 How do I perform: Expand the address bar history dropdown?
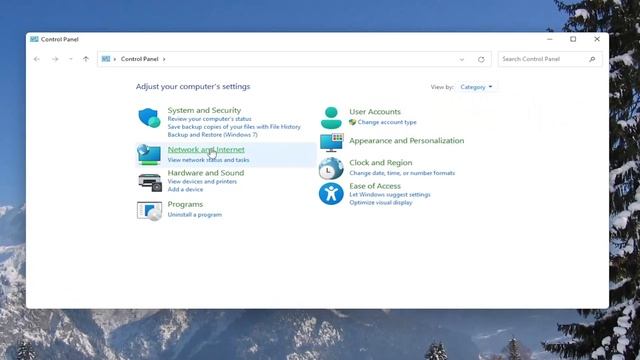462,60
